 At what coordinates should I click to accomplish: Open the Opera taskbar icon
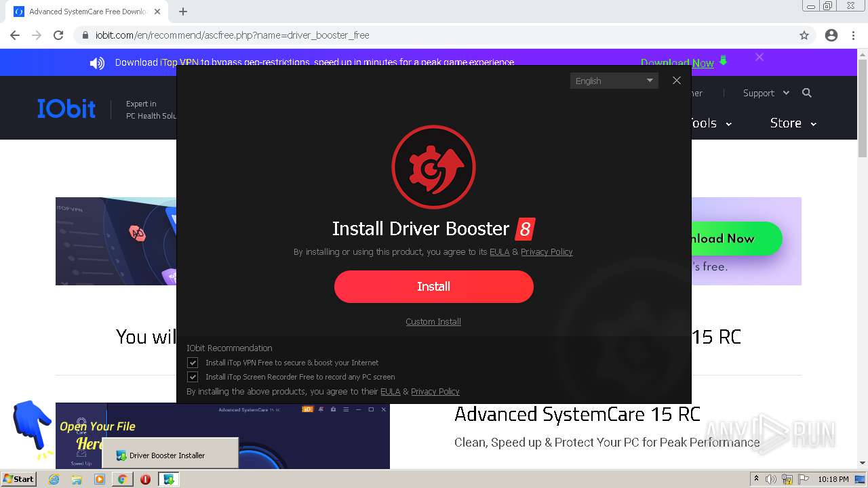145,479
